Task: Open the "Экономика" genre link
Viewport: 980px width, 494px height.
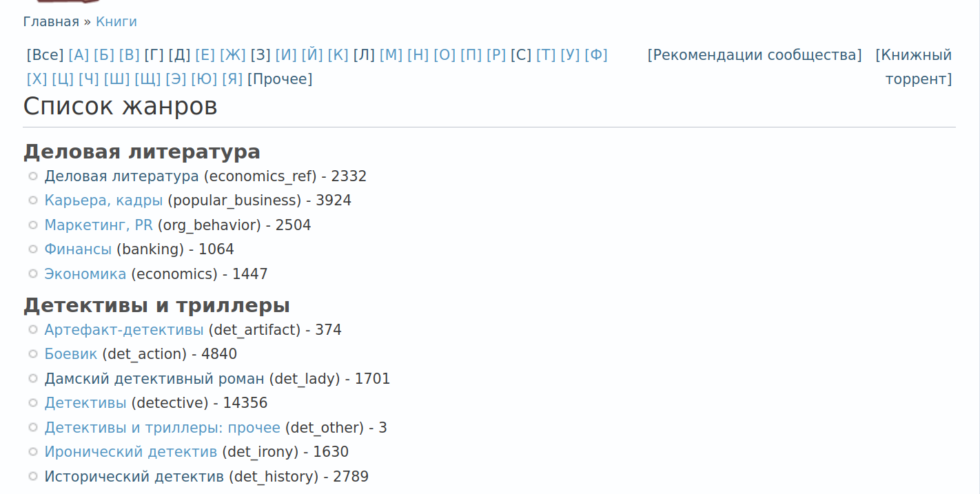Action: coord(85,274)
